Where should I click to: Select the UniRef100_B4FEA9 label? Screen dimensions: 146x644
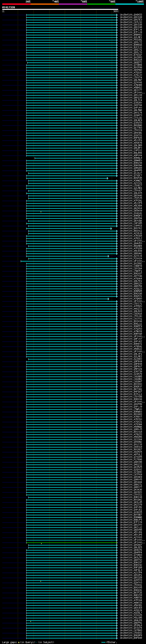[x=131, y=638]
